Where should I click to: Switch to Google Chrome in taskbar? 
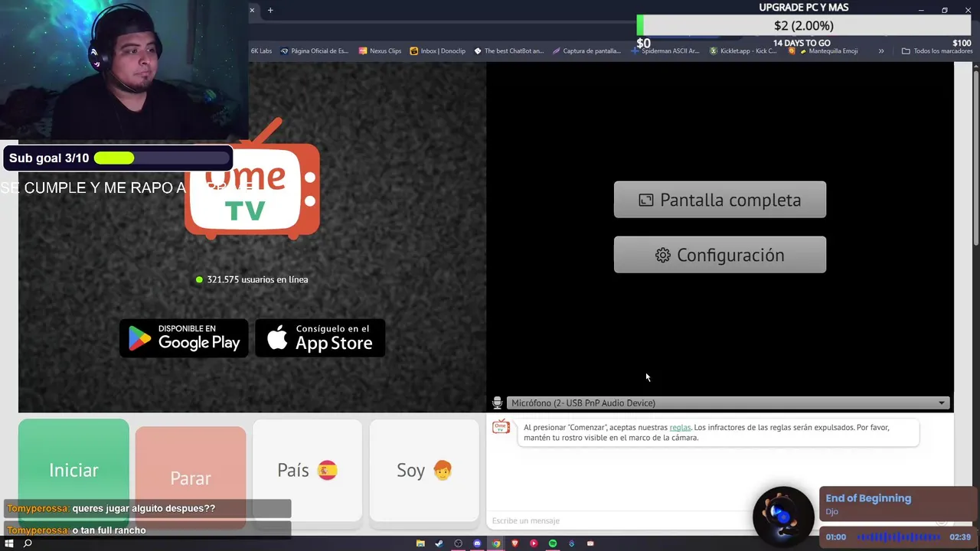[496, 543]
